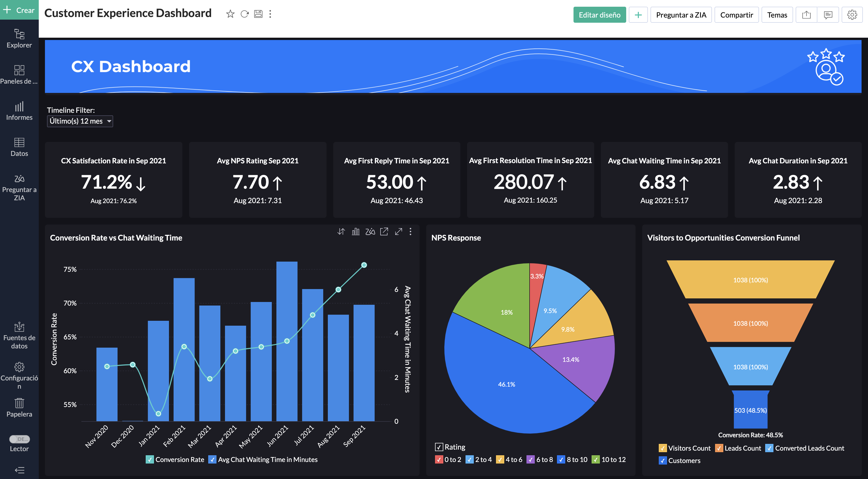Open the sort icon on Conversion chart
Screen dimensions: 868x479
pos(341,231)
